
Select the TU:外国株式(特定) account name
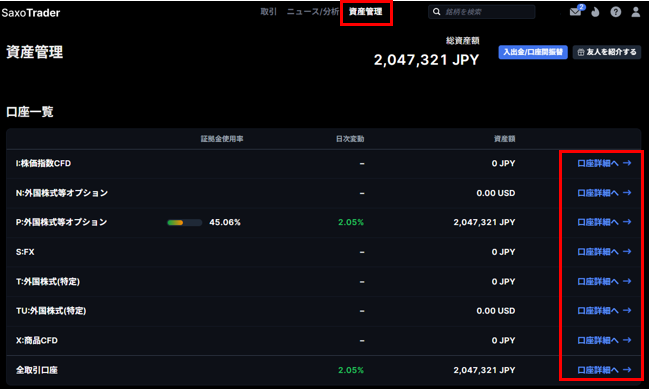[x=51, y=311]
